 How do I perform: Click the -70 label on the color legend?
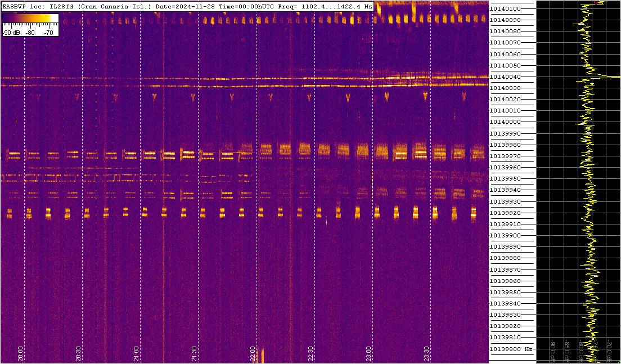click(49, 33)
